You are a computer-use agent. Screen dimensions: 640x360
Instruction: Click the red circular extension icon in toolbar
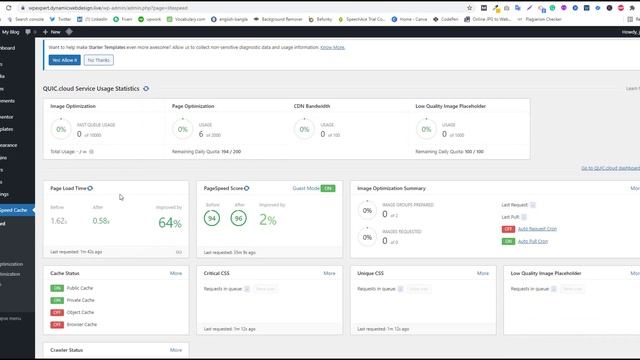(621, 8)
